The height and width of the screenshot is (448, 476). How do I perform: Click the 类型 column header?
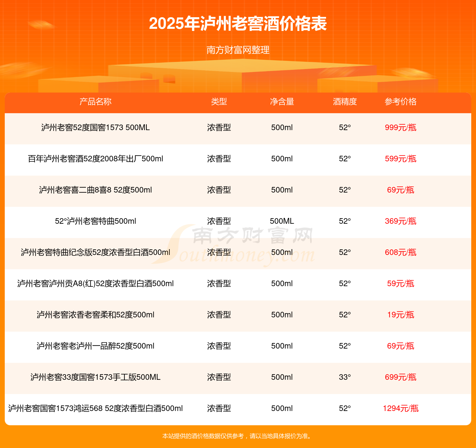(219, 102)
